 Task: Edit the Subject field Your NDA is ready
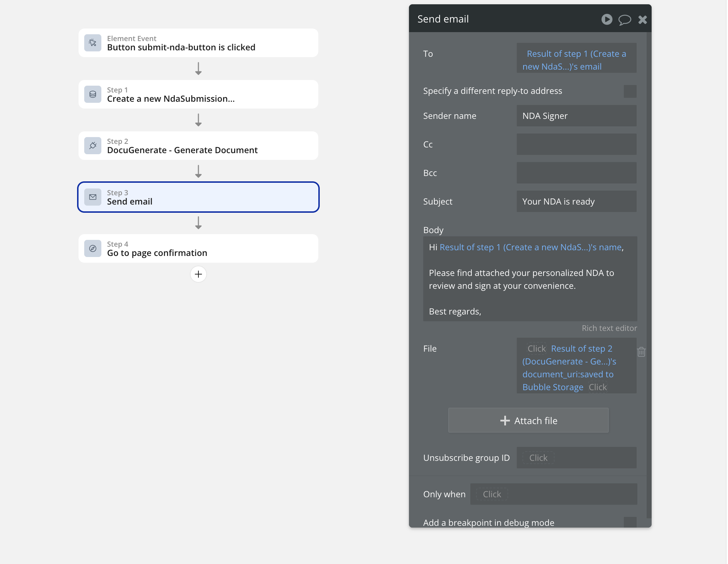[576, 201]
